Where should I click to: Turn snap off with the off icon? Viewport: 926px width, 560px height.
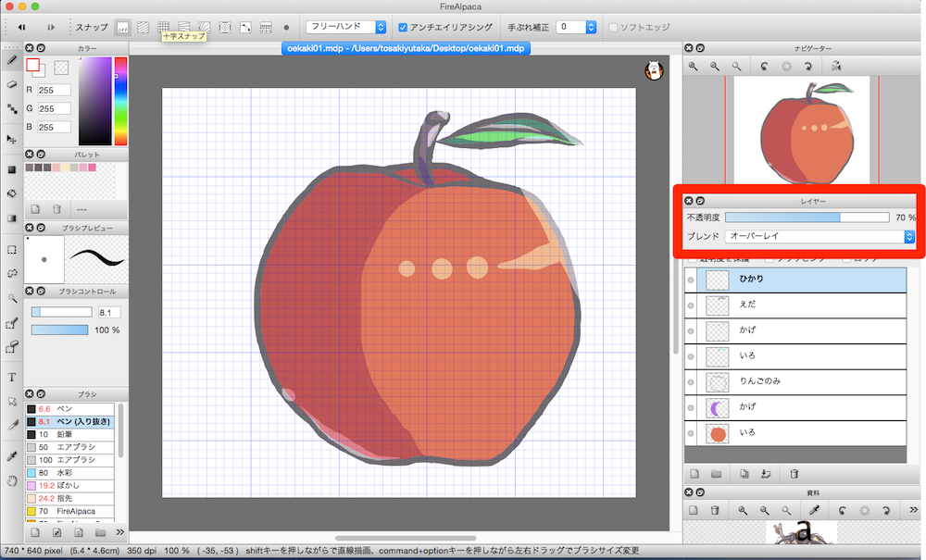123,27
